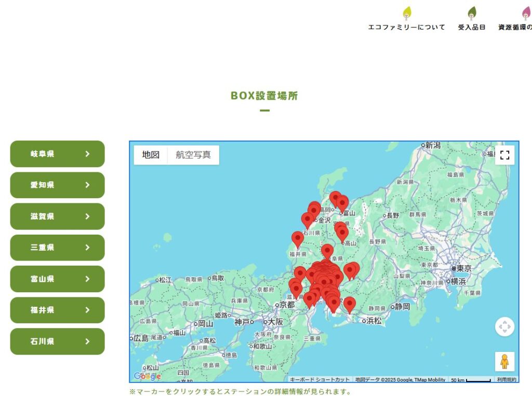Open the エコファミリーについて menu text
Viewport: 532px width, 396px height.
406,27
